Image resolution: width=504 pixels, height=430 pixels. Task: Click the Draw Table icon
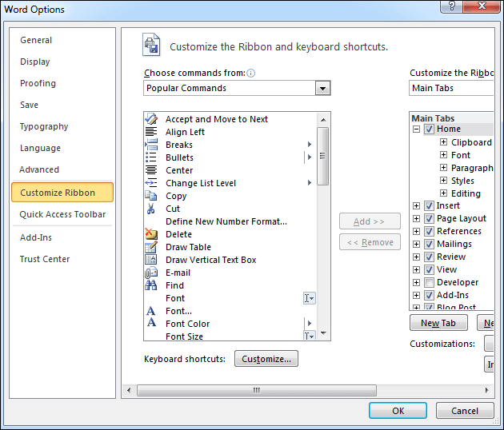[151, 247]
